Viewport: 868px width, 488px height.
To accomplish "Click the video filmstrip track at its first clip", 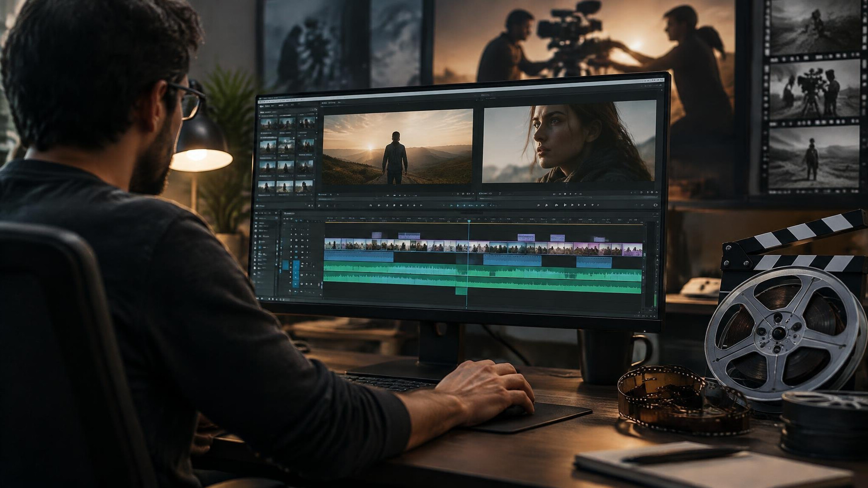I will tap(334, 244).
